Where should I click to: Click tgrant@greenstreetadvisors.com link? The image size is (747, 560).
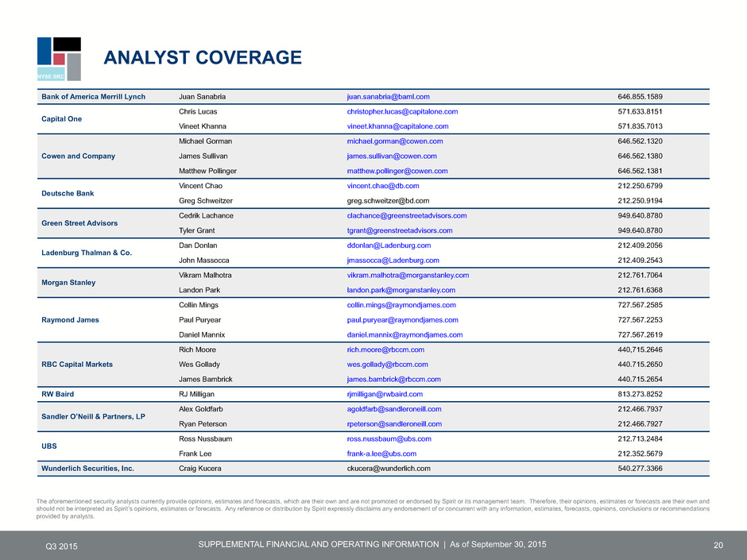coord(400,230)
